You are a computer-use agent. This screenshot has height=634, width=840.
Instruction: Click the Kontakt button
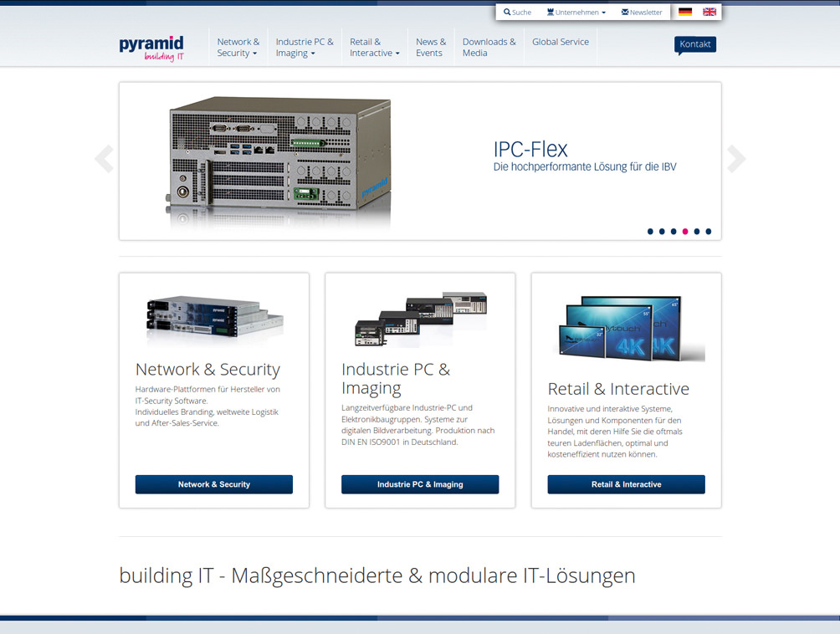[x=694, y=44]
